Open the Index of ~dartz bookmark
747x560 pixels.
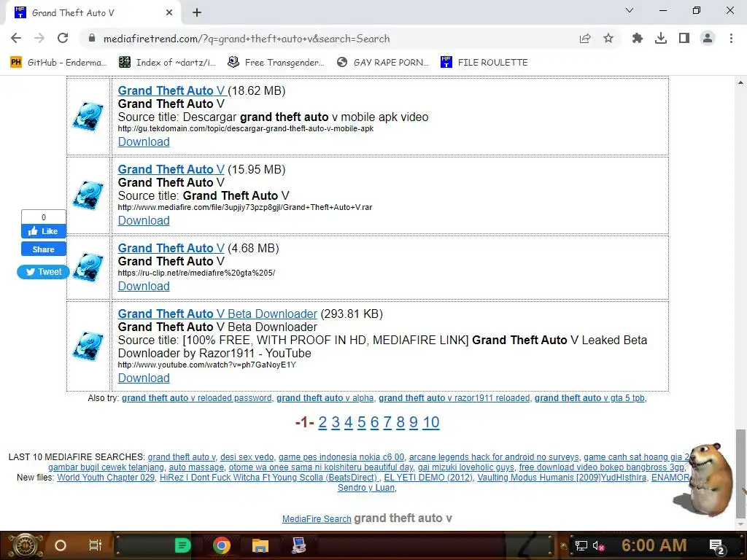pyautogui.click(x=168, y=63)
